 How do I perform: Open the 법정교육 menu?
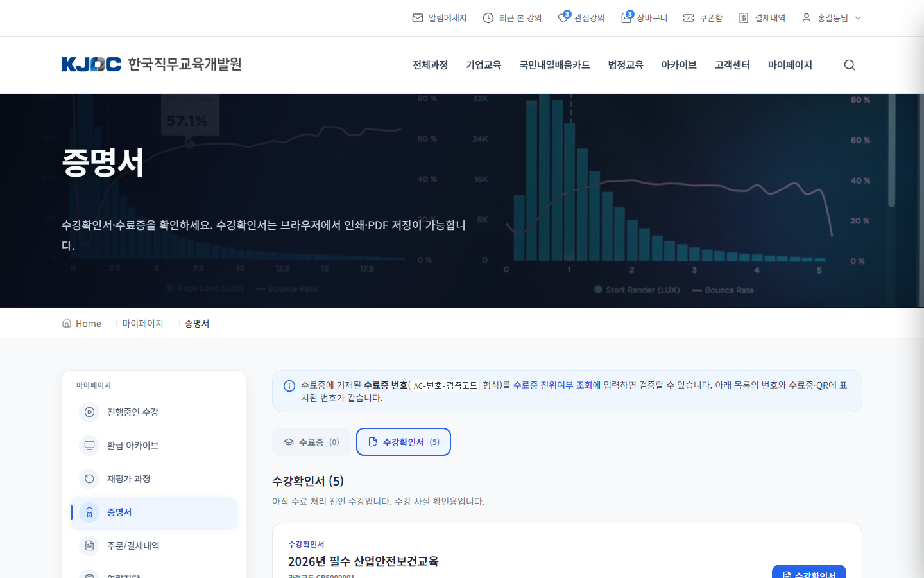tap(626, 65)
